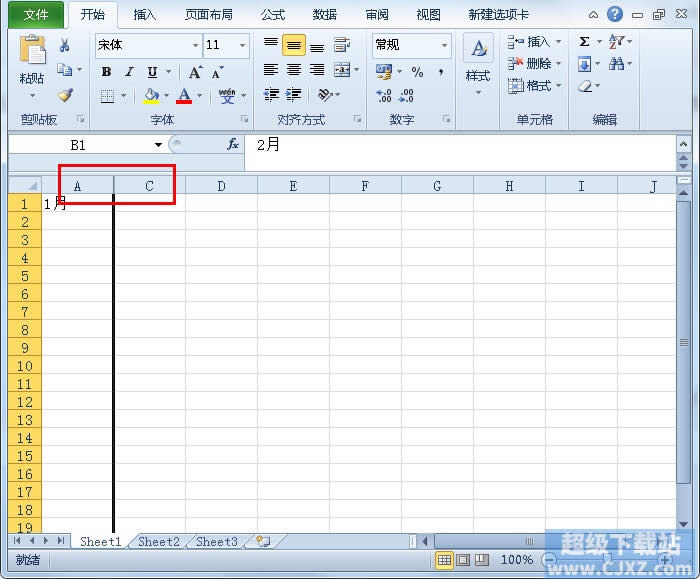Click the AutoSum sigma icon

click(584, 42)
